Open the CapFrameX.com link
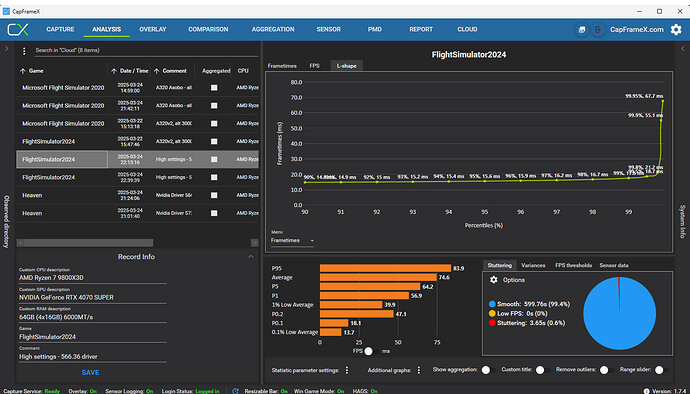Screen dimensions: 690x394 point(636,29)
